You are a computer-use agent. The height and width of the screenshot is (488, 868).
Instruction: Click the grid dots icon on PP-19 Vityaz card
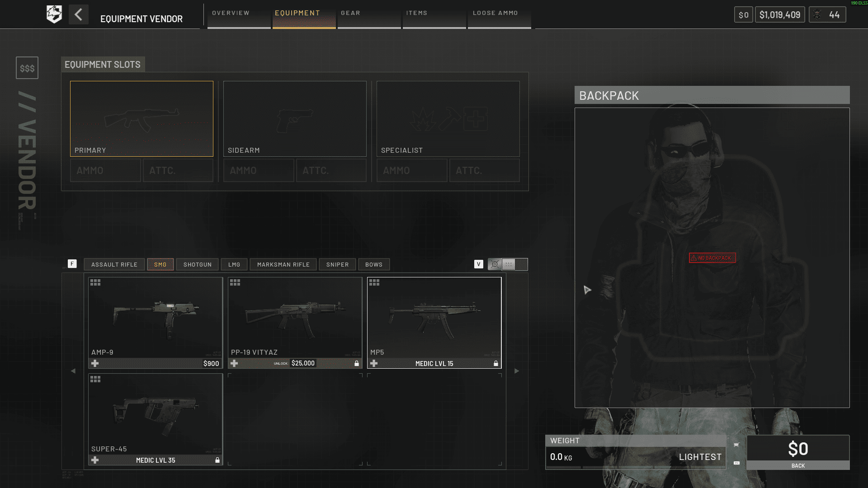click(235, 282)
